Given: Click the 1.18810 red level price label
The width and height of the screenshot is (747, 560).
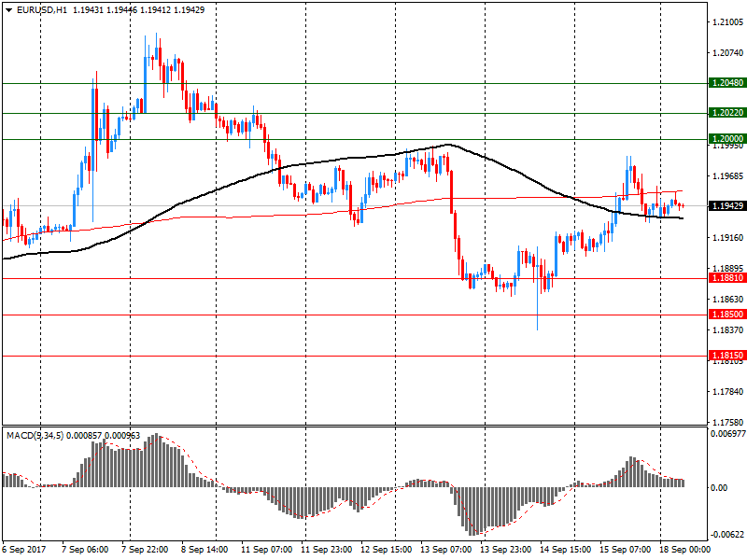Looking at the screenshot, I should (727, 277).
